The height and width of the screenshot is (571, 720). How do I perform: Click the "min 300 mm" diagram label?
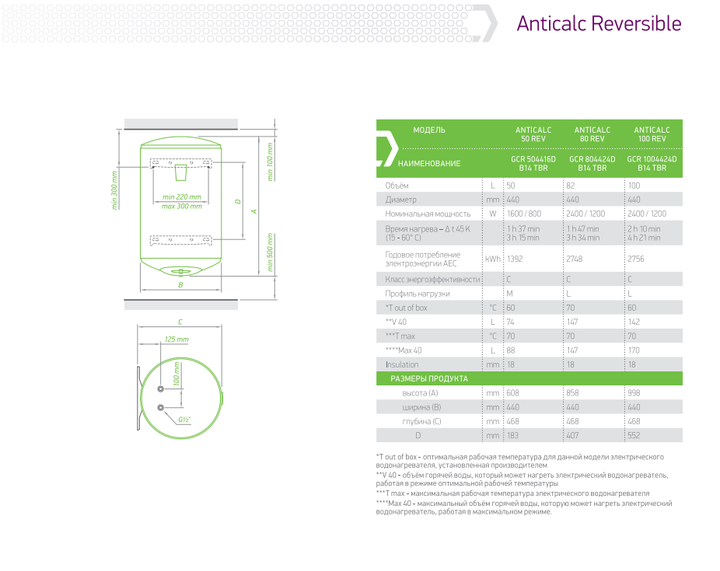pyautogui.click(x=114, y=190)
